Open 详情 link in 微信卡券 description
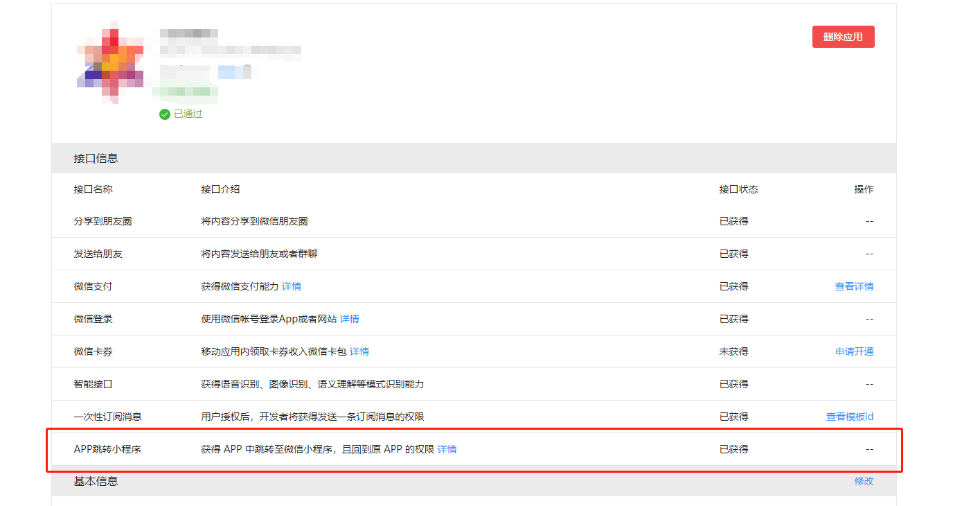Viewport: 980px width, 506px height. 359,351
